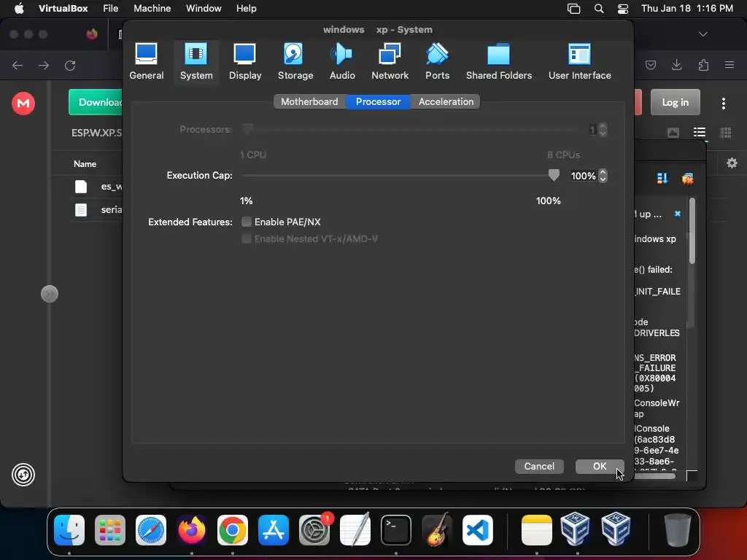The height and width of the screenshot is (560, 747).
Task: Open the browser page three-dot menu
Action: pos(723,104)
